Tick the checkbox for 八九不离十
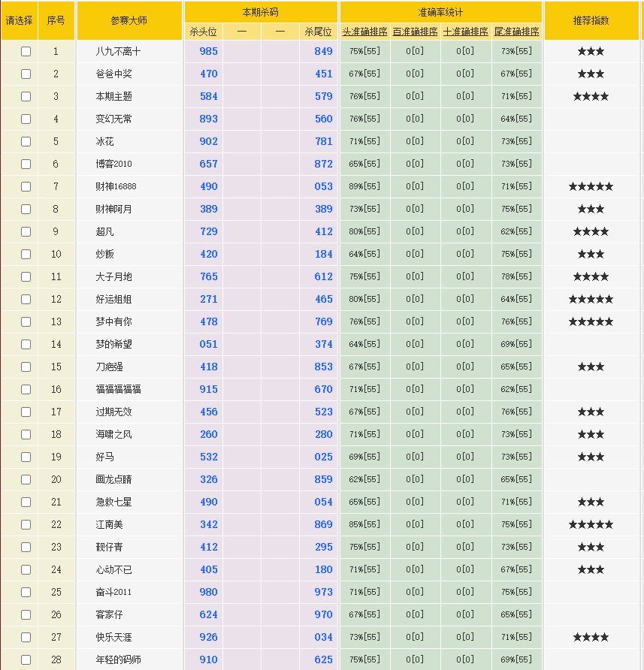This screenshot has height=670, width=644. 26,51
